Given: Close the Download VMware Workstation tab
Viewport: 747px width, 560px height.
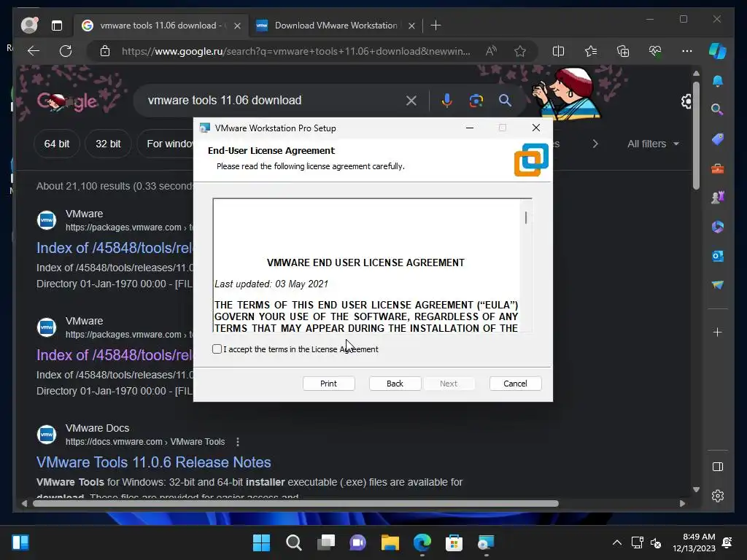Looking at the screenshot, I should coord(411,26).
